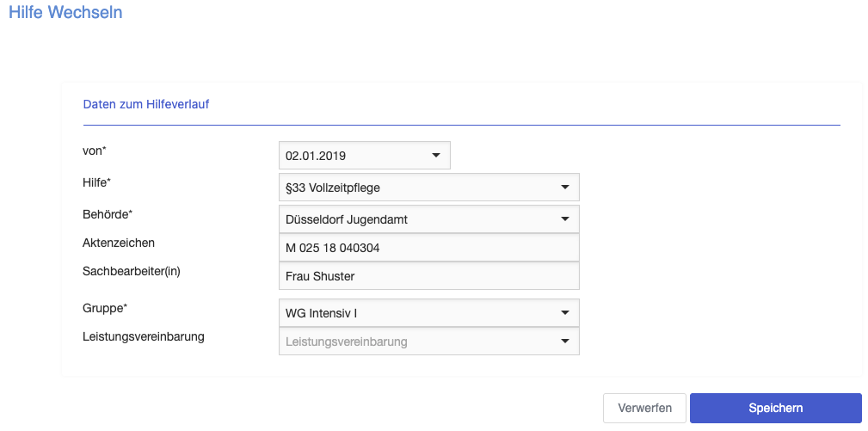Open the Leistungsvereinbarung dropdown arrow

point(564,342)
